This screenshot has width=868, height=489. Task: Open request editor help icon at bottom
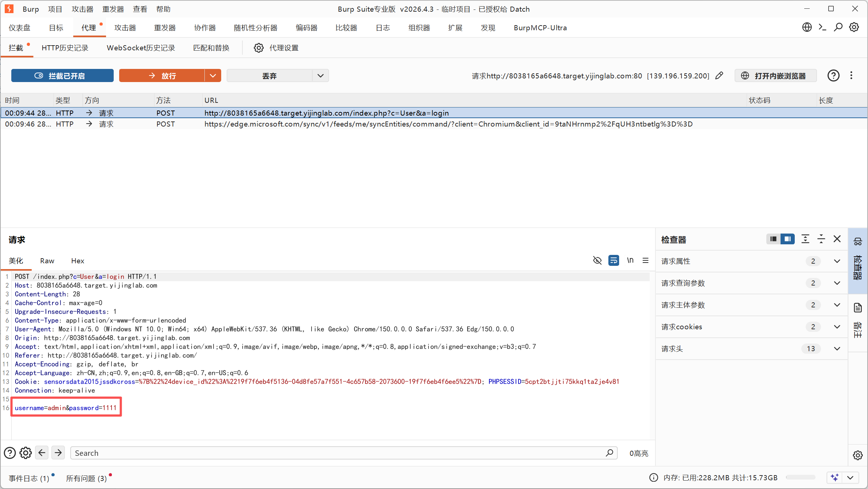pos(10,453)
